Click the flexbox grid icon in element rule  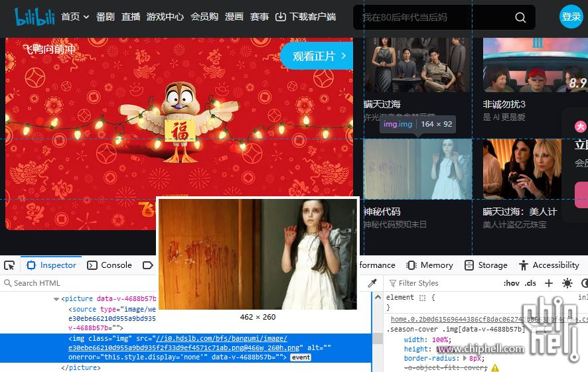point(422,298)
